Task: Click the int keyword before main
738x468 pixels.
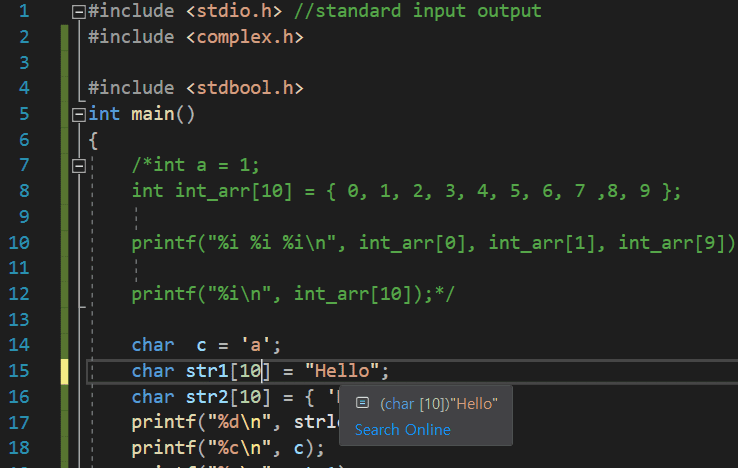Action: 104,114
